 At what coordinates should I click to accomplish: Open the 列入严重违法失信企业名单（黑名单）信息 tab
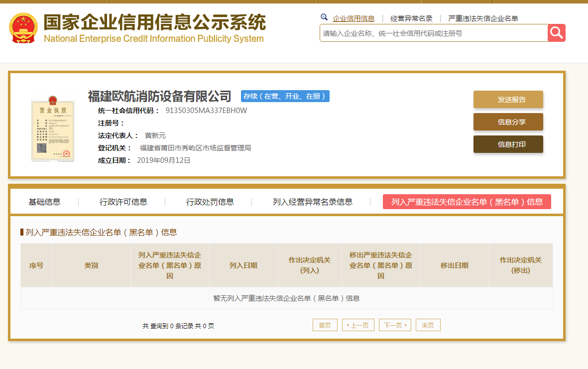coord(467,202)
